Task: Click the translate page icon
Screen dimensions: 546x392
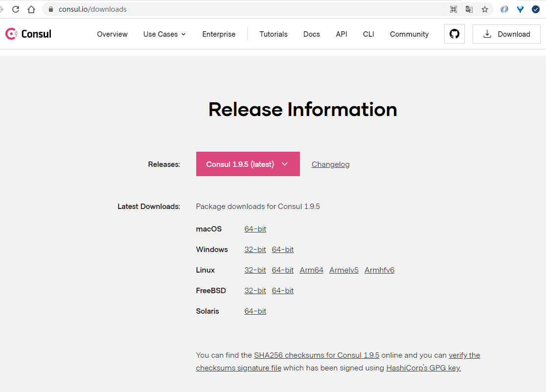Action: 469,9
